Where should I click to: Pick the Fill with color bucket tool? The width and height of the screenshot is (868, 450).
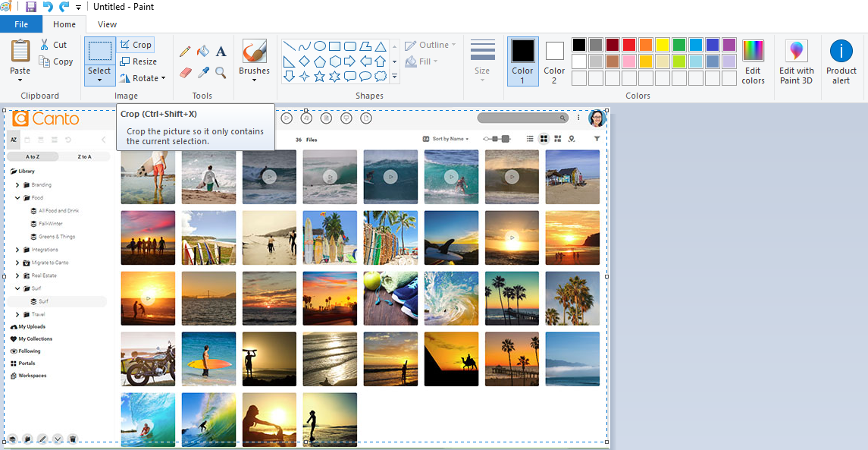point(202,52)
